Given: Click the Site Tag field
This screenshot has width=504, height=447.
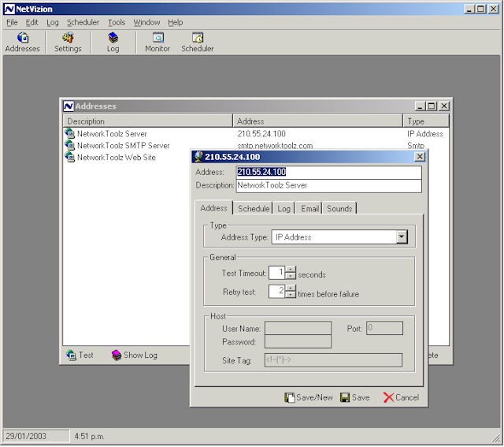Looking at the screenshot, I should tap(333, 360).
